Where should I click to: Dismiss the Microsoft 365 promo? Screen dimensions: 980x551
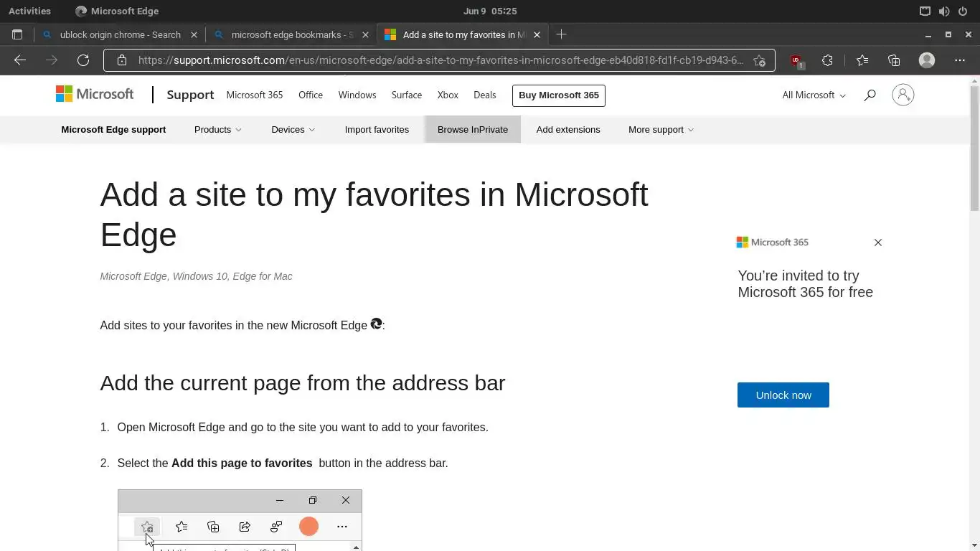pos(878,242)
